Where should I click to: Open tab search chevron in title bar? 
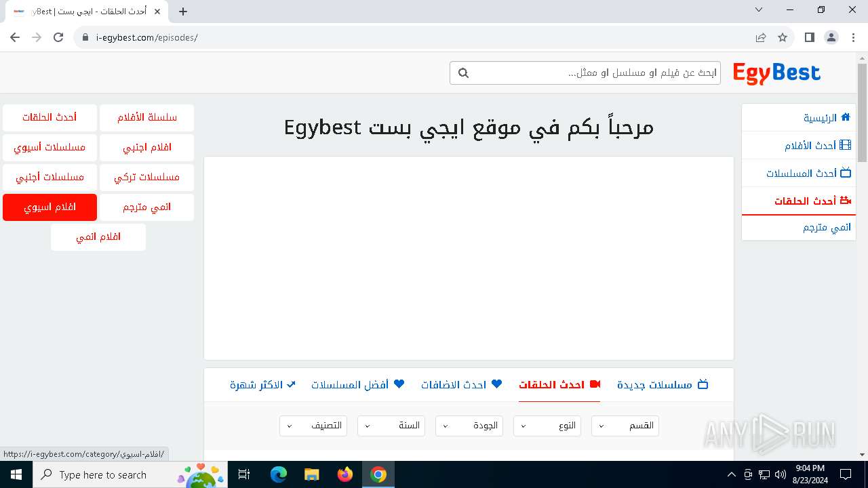[x=759, y=9]
